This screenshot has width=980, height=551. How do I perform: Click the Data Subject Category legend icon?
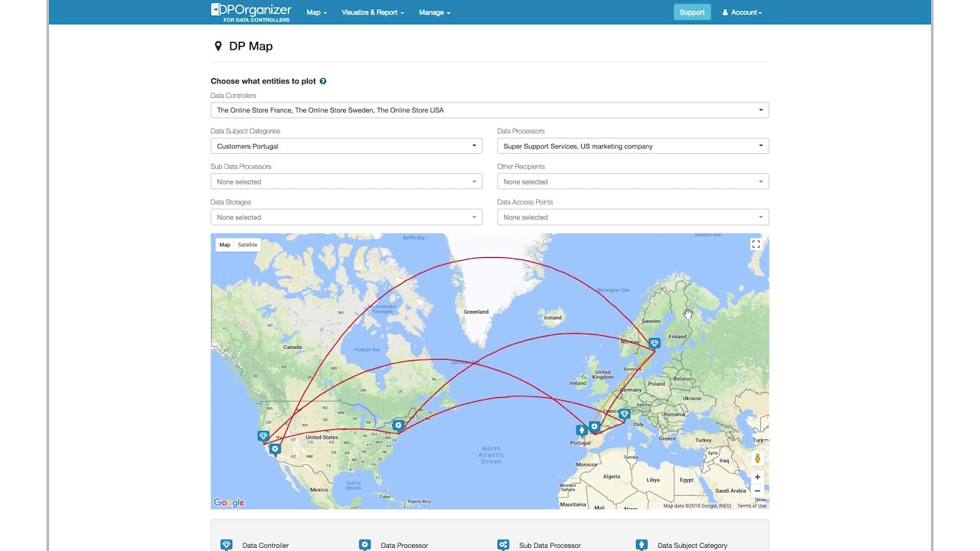click(x=642, y=545)
